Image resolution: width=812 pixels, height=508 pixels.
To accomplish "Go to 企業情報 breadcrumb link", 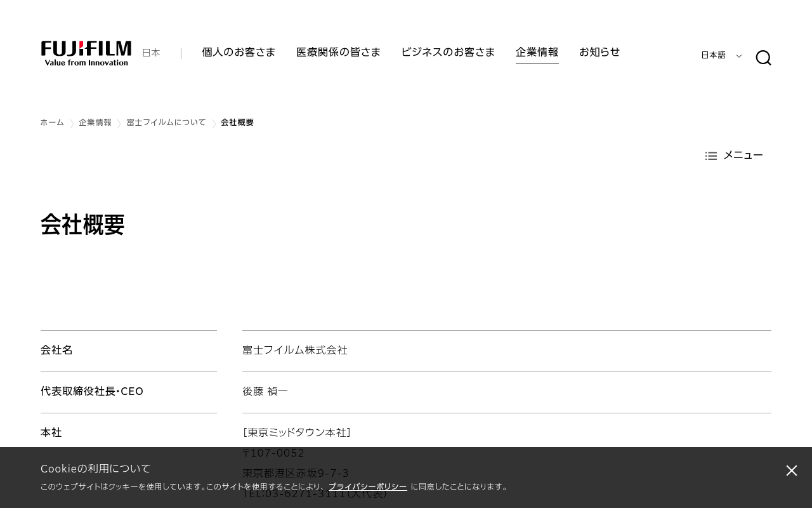I will click(95, 123).
